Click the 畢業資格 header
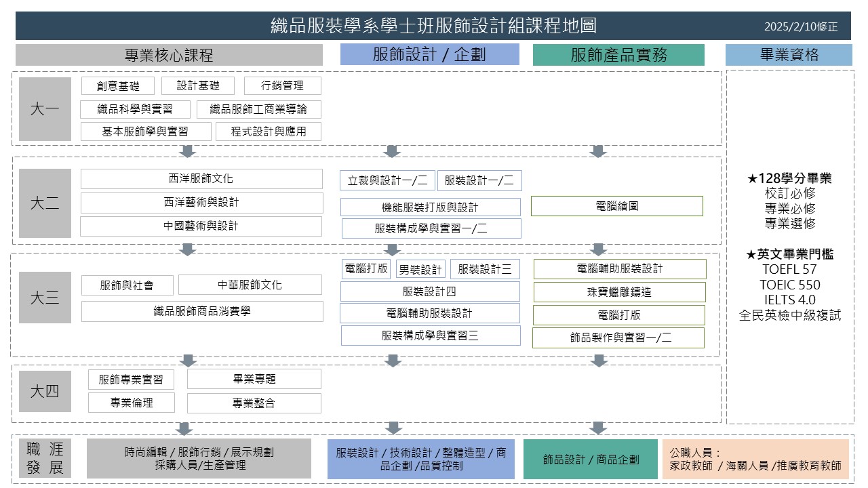Viewport: 868px width, 488px height. (x=788, y=55)
